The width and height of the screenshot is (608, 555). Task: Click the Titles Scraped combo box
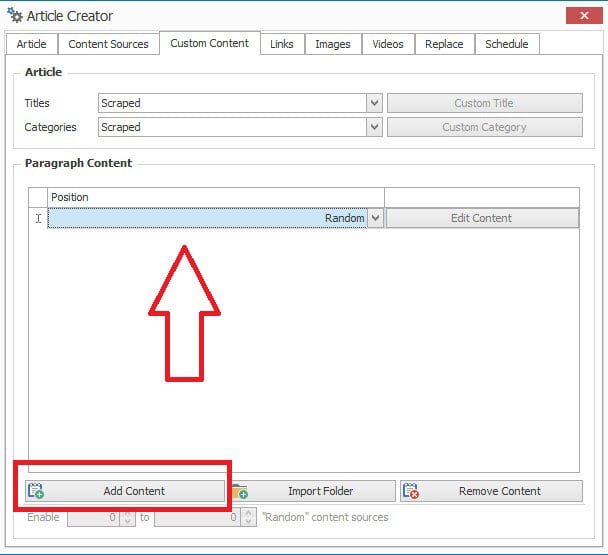click(x=240, y=103)
